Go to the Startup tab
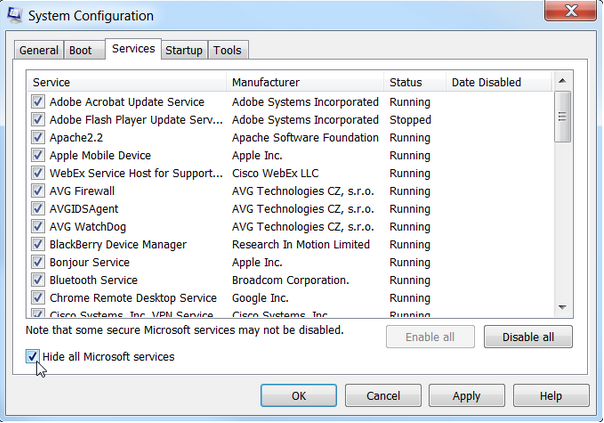The image size is (604, 423). [184, 50]
